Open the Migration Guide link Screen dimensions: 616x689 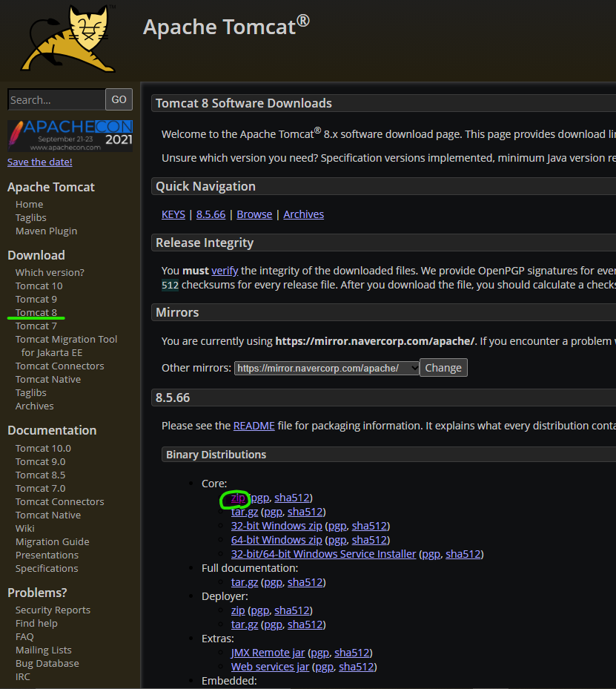(52, 542)
